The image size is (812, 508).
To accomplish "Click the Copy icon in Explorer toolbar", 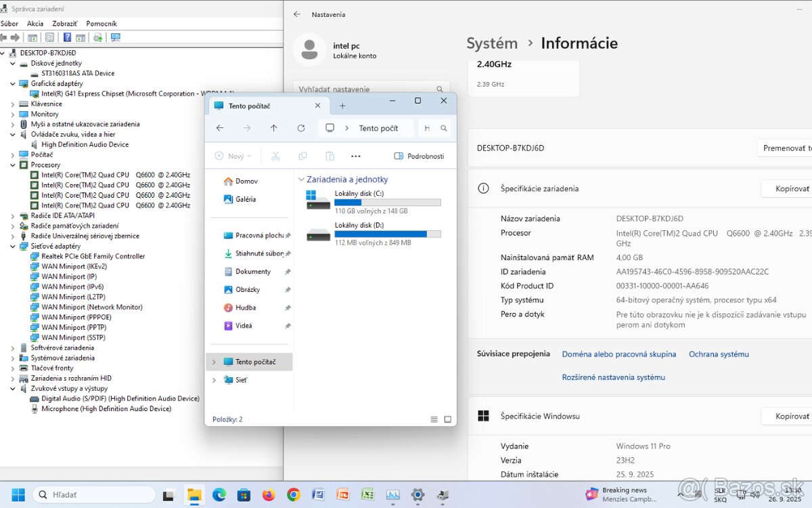I will (302, 156).
